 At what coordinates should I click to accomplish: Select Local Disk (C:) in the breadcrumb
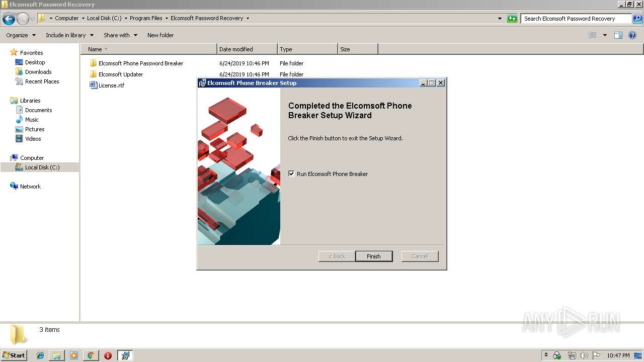point(104,18)
